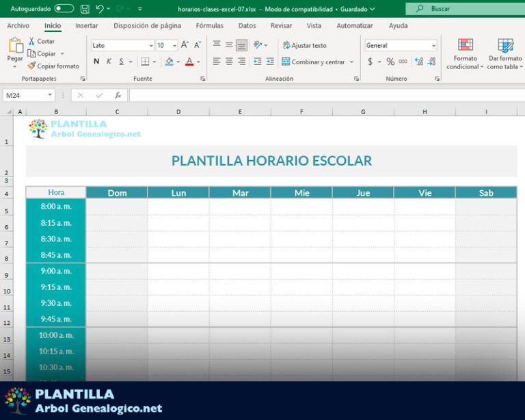Open the Disposición de página tab
The height and width of the screenshot is (420, 525).
[148, 25]
